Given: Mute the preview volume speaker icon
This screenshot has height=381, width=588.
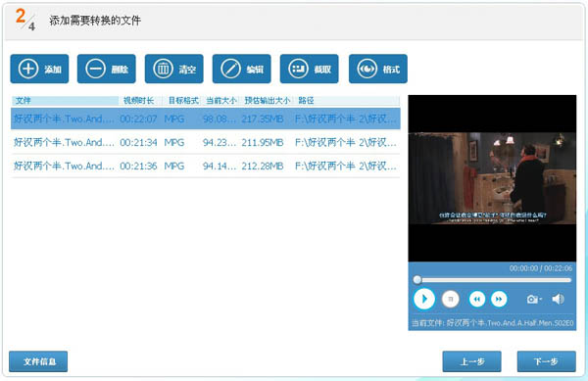Looking at the screenshot, I should (x=558, y=299).
